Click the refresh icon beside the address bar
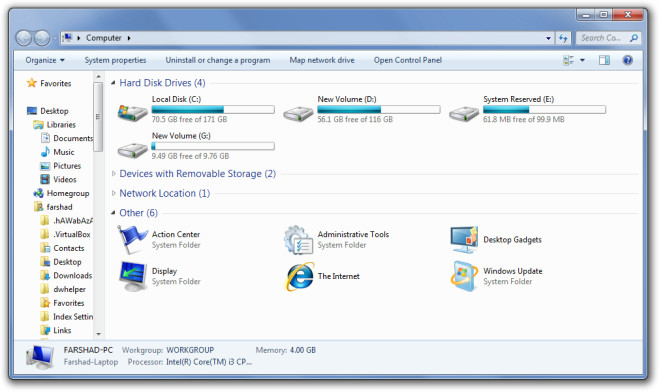Screen dimensions: 660x392 pos(563,38)
